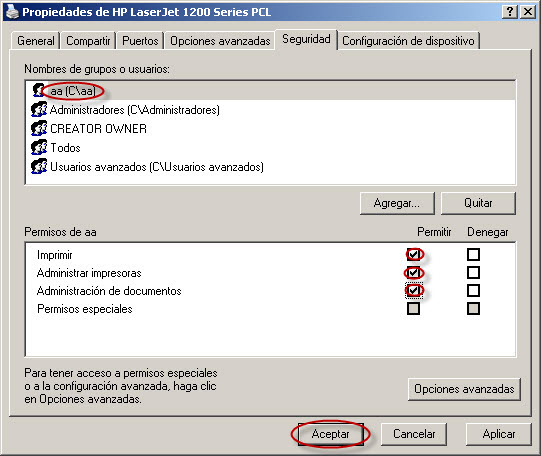This screenshot has width=541, height=456.
Task: Switch to the Compartir tab
Action: (88, 41)
